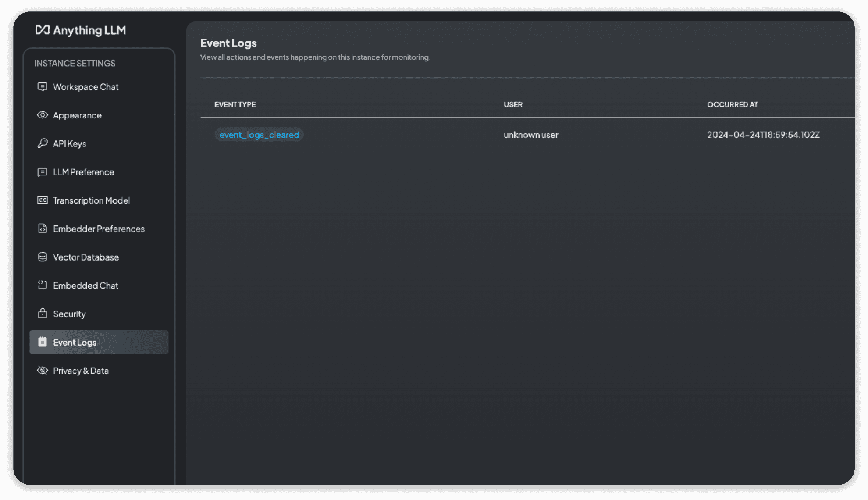Click the unknown user cell
This screenshot has width=868, height=500.
pyautogui.click(x=530, y=135)
